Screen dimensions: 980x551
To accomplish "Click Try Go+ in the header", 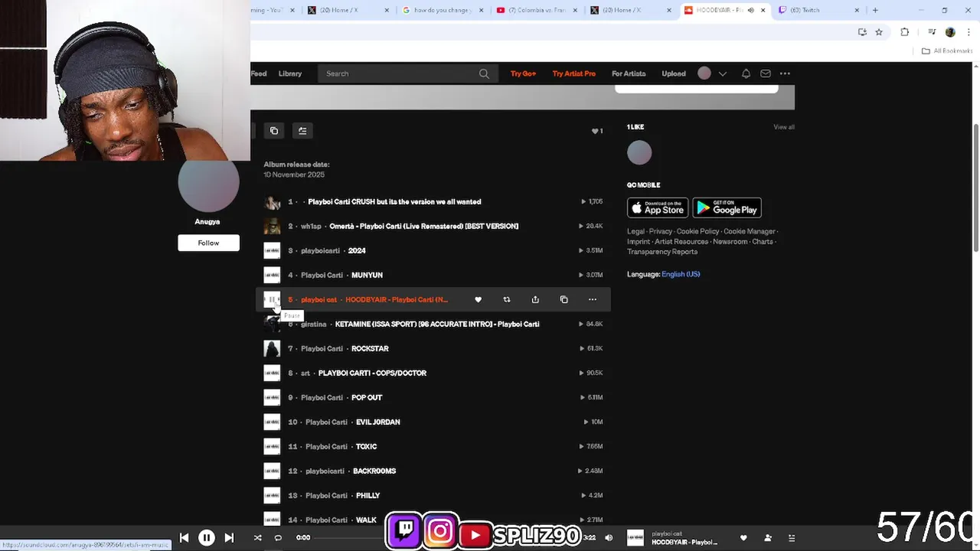I will click(x=523, y=73).
